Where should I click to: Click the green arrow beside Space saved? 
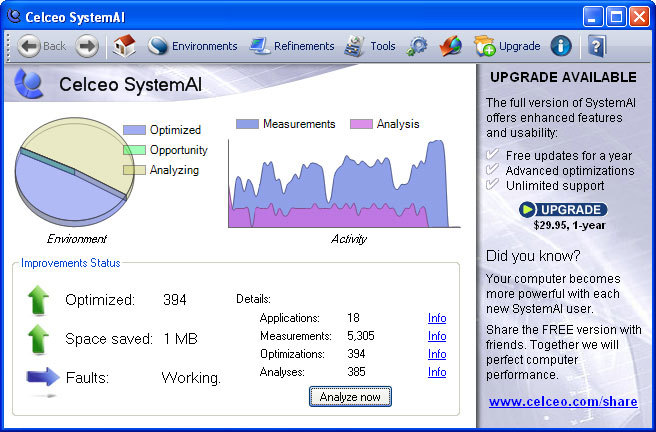(38, 339)
